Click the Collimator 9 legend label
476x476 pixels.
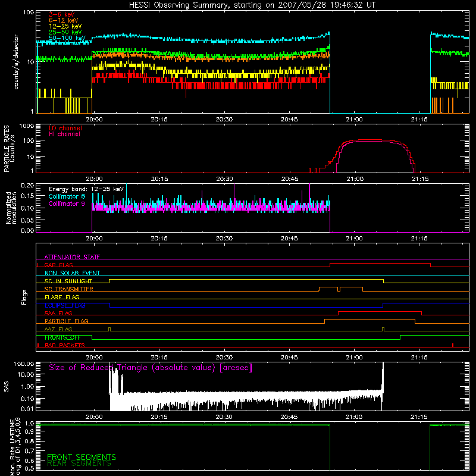click(67, 203)
